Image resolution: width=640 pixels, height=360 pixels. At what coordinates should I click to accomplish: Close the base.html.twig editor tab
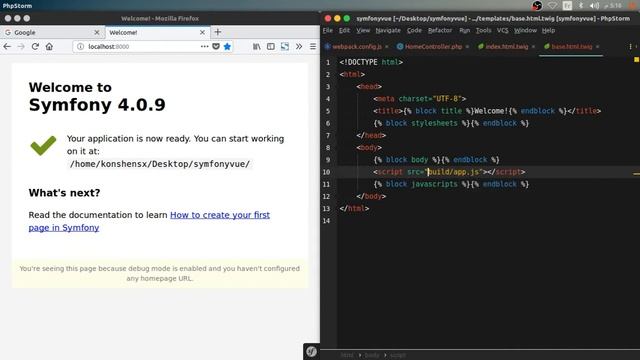598,47
